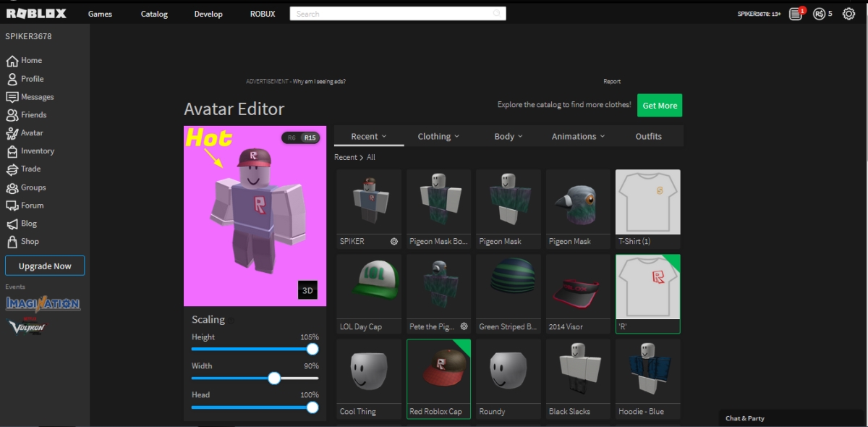Unequip the 'R' T-shirt item
This screenshot has height=427, width=868.
[x=647, y=294]
